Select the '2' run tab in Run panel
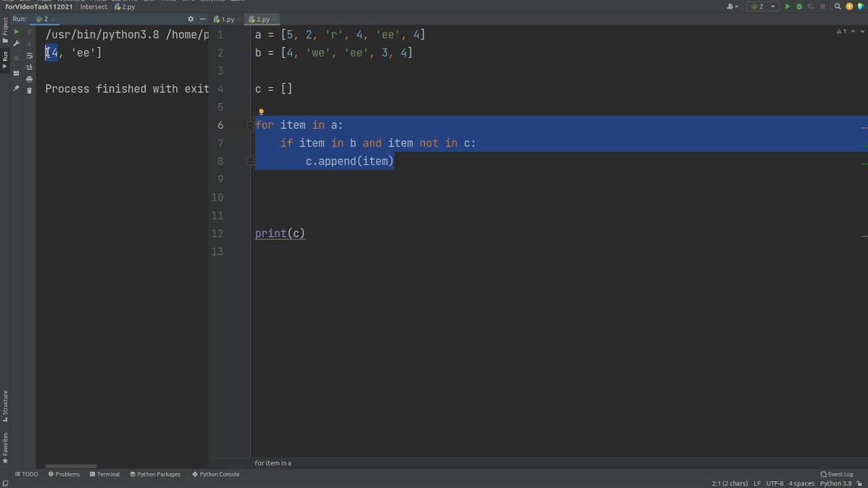This screenshot has width=868, height=488. click(x=43, y=19)
